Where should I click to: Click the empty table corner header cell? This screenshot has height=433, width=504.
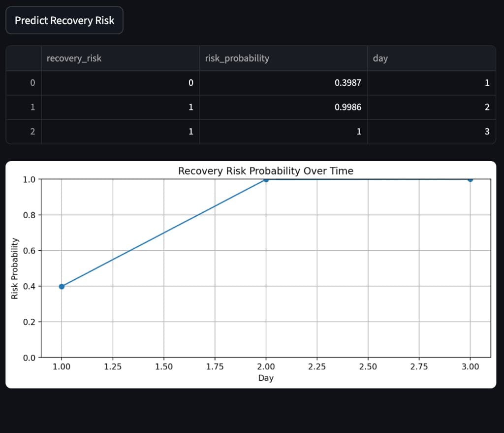(23, 58)
